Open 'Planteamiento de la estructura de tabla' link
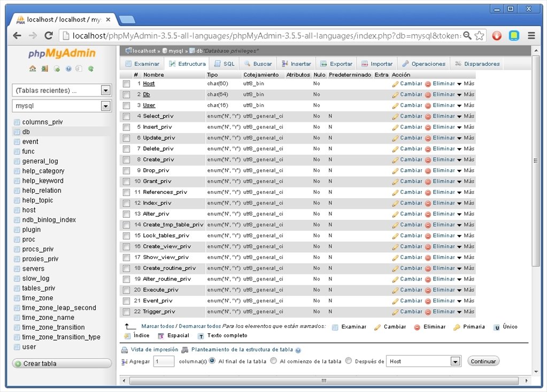547x392 pixels. pyautogui.click(x=242, y=349)
